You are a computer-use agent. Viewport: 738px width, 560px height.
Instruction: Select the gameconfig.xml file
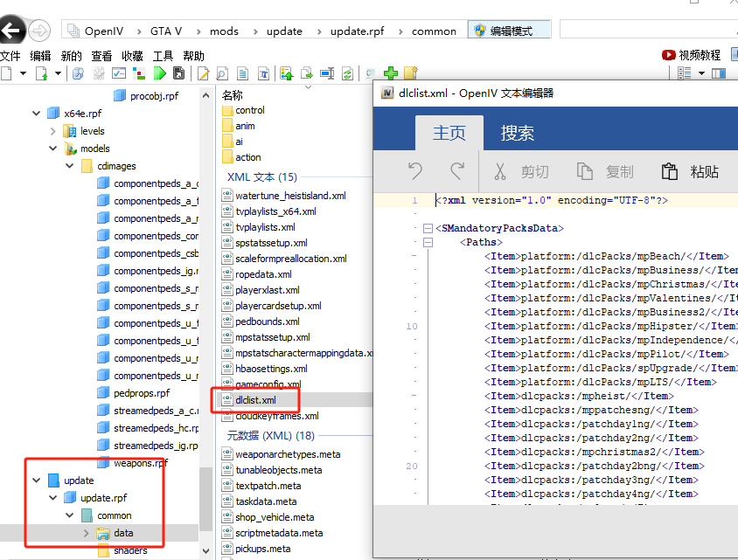268,384
